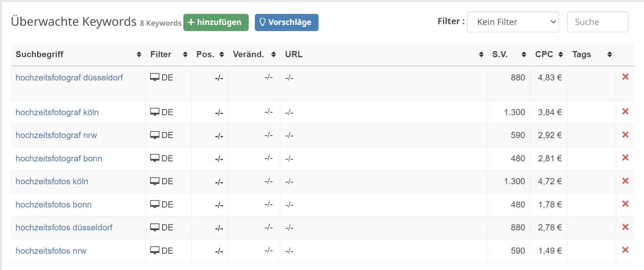The width and height of the screenshot is (644, 270).
Task: Remove hochzeitsfotos köln keyword with red X
Action: [625, 181]
